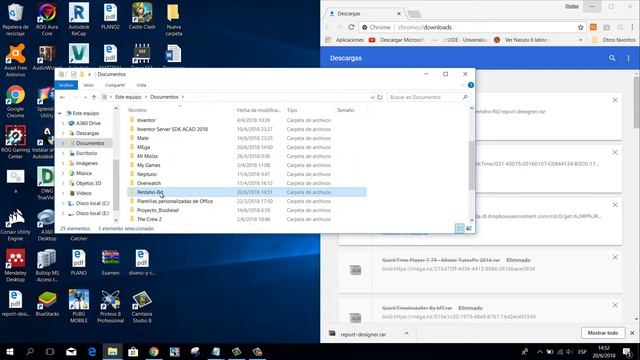This screenshot has height=360, width=640.
Task: Open ROG Aura Core desktop shortcut
Action: point(47,19)
